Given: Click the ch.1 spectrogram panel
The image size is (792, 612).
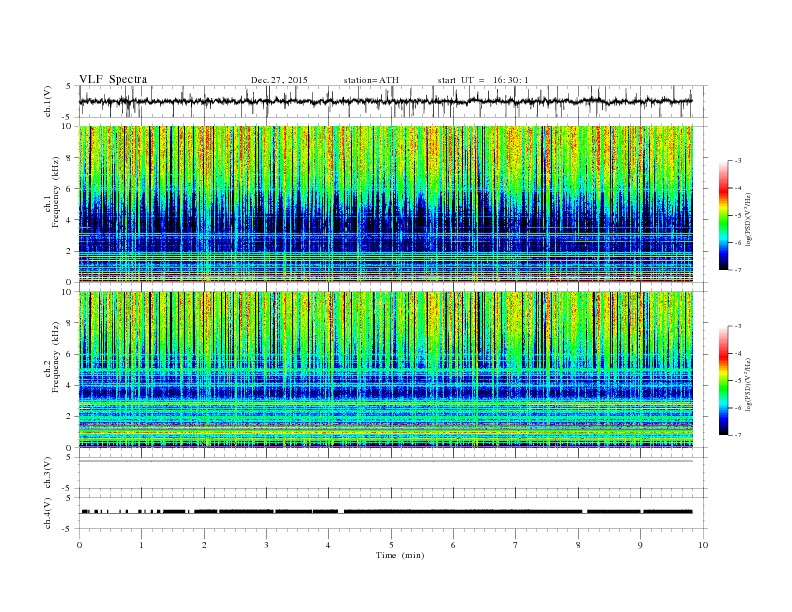Looking at the screenshot, I should [386, 204].
